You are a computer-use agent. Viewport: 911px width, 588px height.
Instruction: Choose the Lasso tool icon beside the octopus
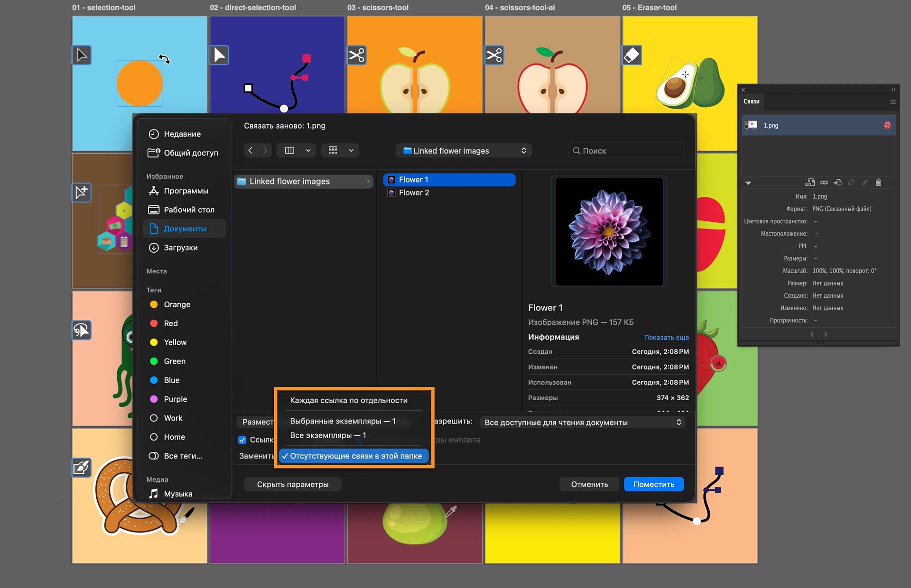click(82, 330)
